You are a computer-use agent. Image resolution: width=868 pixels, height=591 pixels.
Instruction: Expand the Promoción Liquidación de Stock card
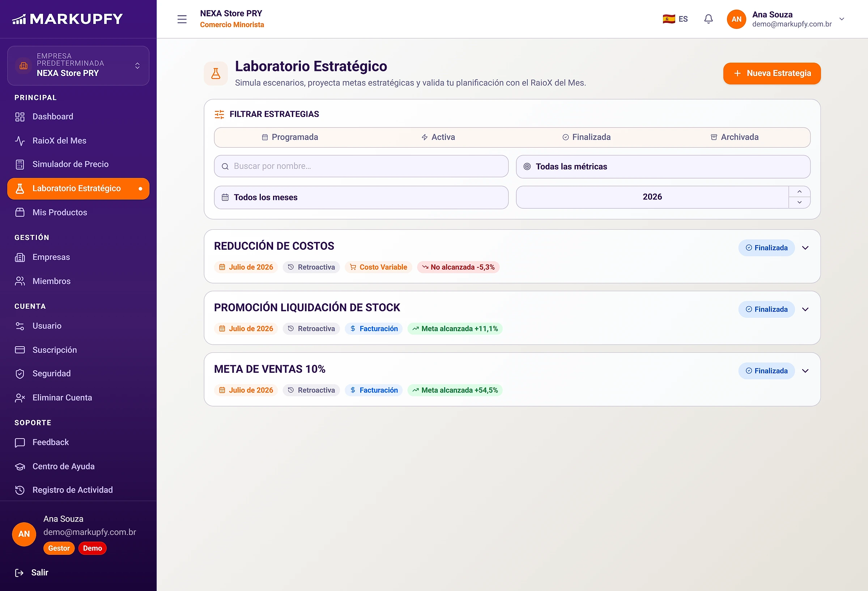[x=805, y=309]
